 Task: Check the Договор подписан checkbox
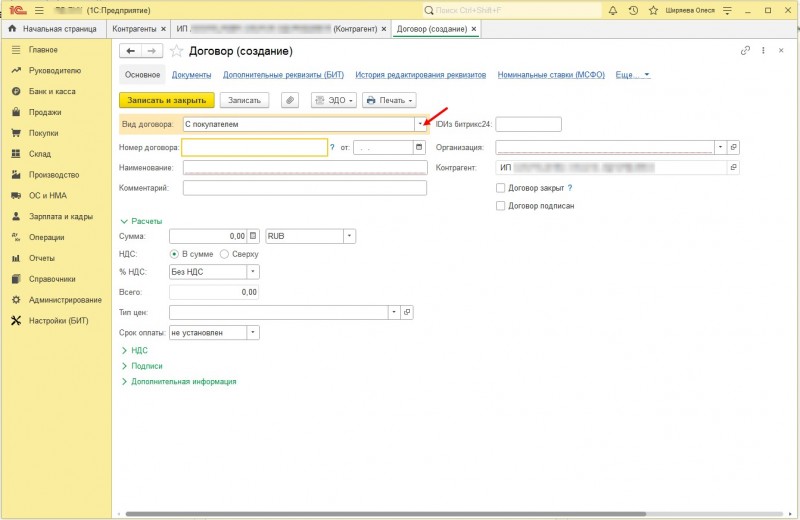[x=501, y=205]
